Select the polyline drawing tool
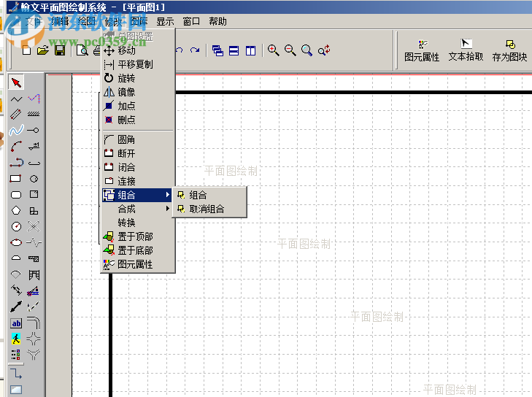 click(16, 99)
